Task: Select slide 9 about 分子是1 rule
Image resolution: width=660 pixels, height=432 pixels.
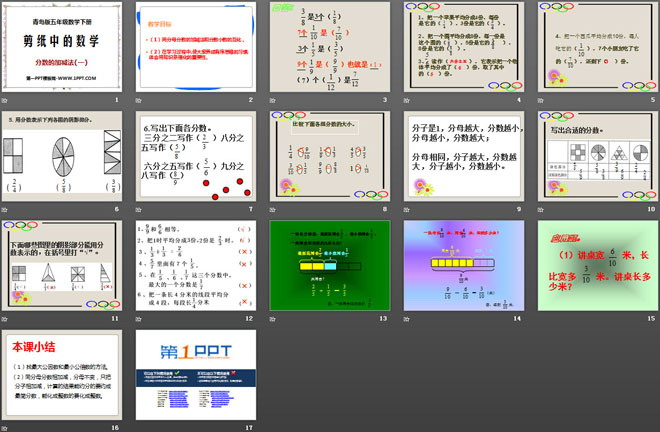Action: [x=460, y=156]
